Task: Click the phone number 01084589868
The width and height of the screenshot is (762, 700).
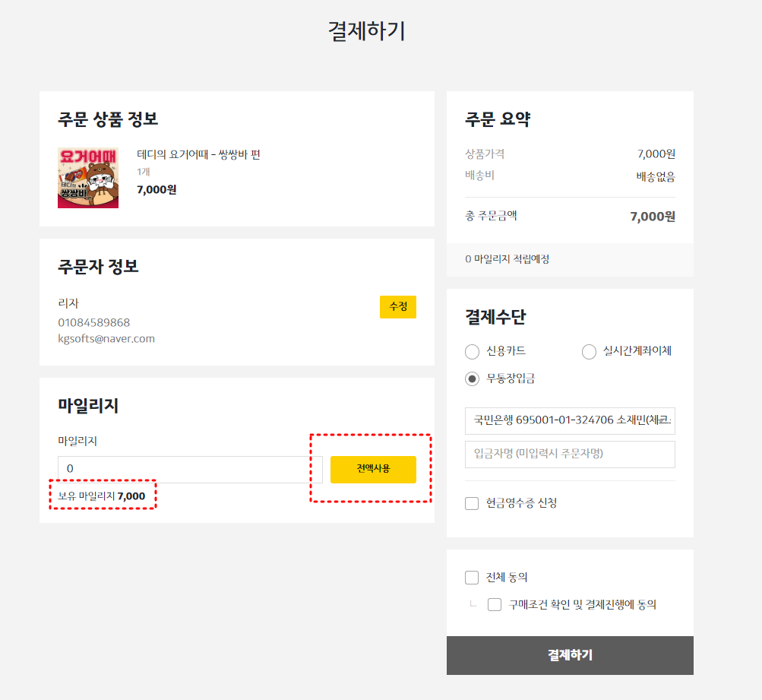Action: [x=93, y=323]
